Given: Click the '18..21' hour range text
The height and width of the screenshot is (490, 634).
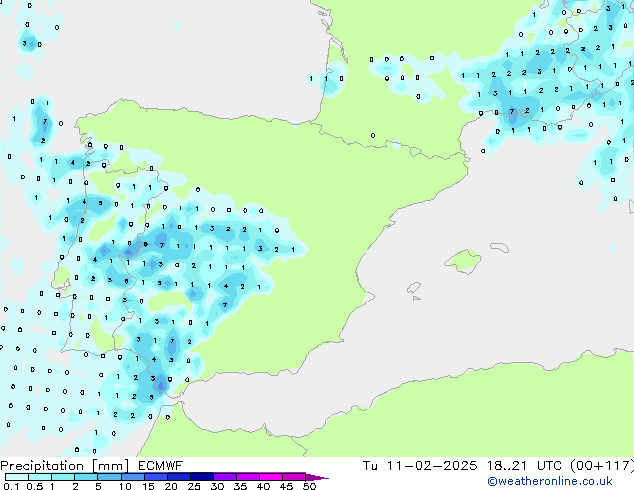Looking at the screenshot, I should tap(507, 466).
